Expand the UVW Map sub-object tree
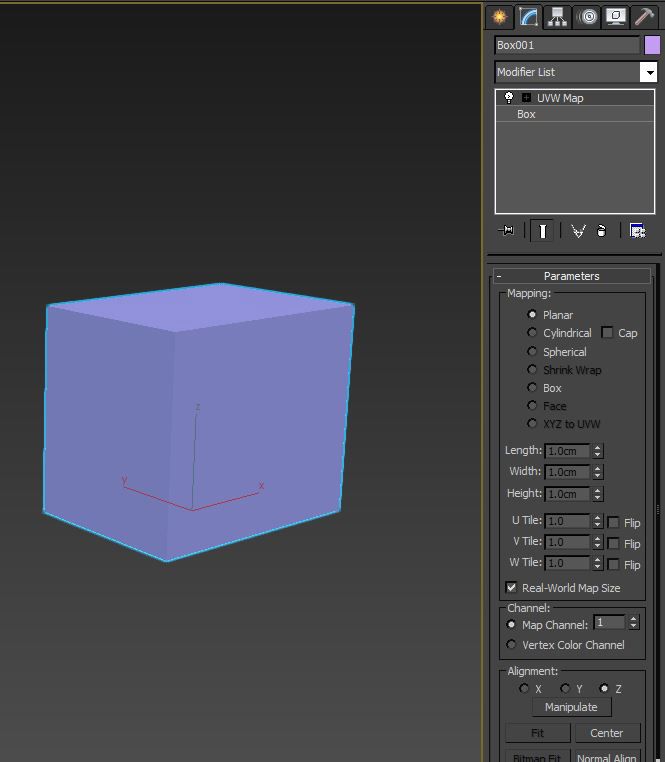Viewport: 665px width, 762px height. click(x=526, y=98)
